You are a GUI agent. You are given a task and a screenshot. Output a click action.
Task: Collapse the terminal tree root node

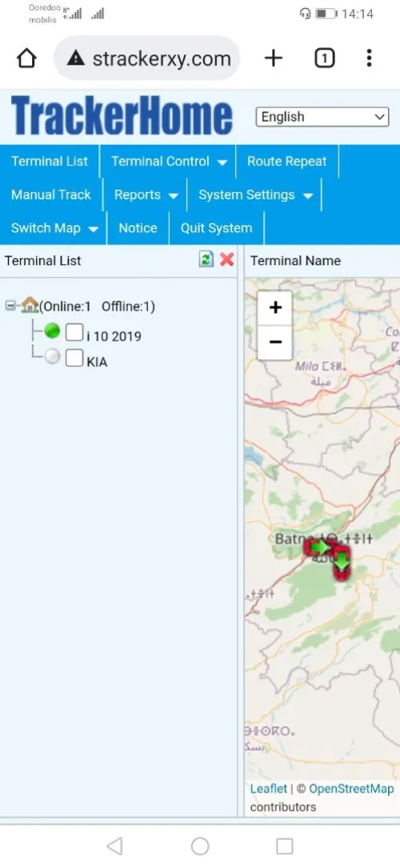(x=10, y=305)
